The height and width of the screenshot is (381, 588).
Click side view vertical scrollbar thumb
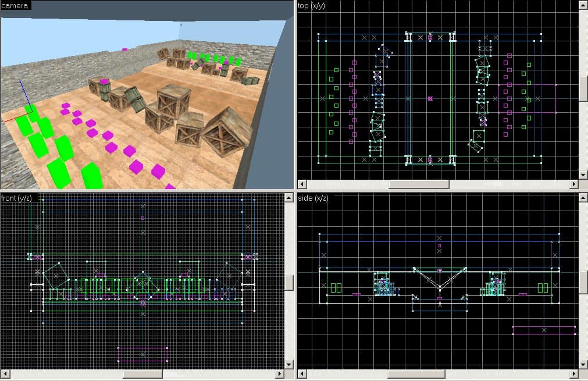point(583,282)
